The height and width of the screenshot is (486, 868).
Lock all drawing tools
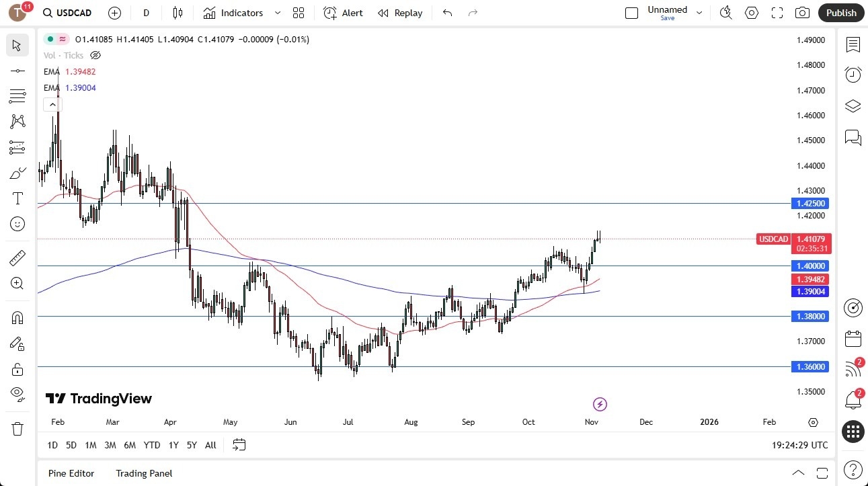pyautogui.click(x=17, y=368)
